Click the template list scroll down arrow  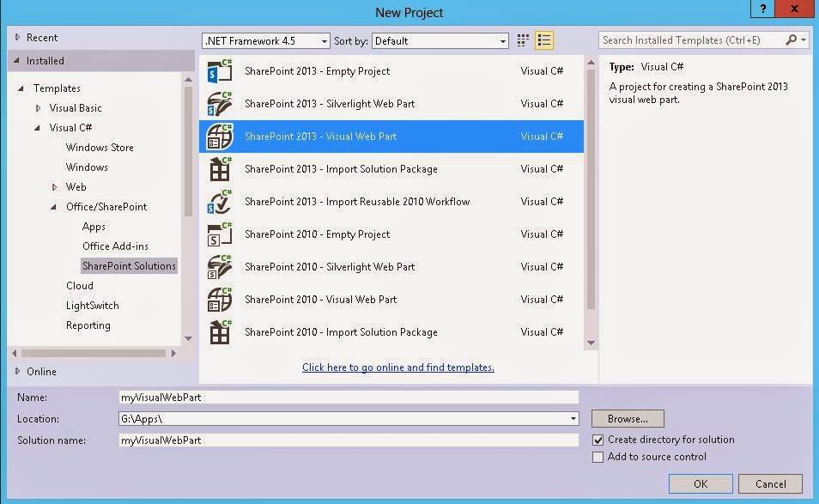591,343
